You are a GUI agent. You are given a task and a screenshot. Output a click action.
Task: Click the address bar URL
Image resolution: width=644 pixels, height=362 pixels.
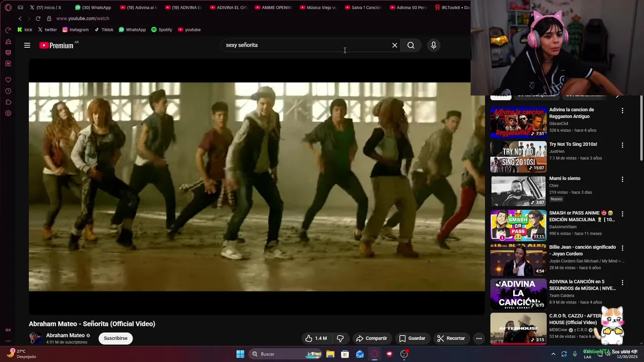(x=83, y=19)
